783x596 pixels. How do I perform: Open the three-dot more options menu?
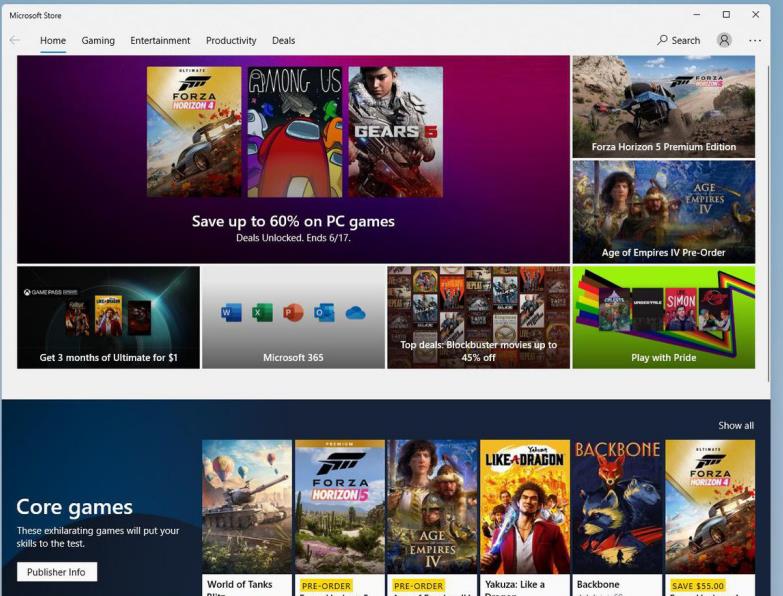[755, 40]
